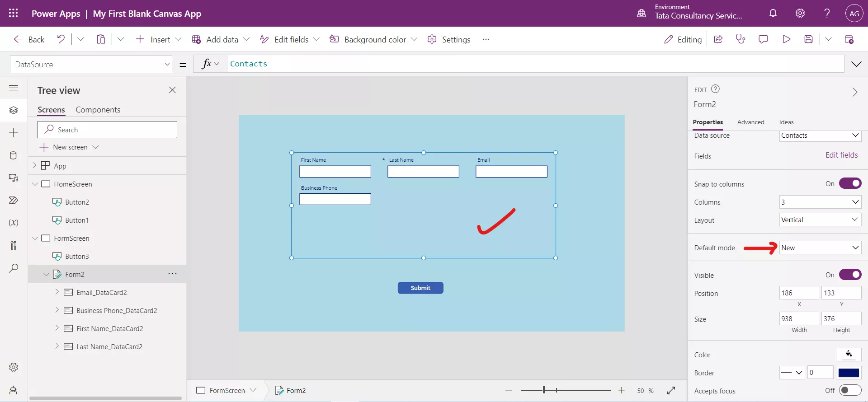
Task: Open the Power Automate icon in sidebar
Action: pyautogui.click(x=14, y=200)
